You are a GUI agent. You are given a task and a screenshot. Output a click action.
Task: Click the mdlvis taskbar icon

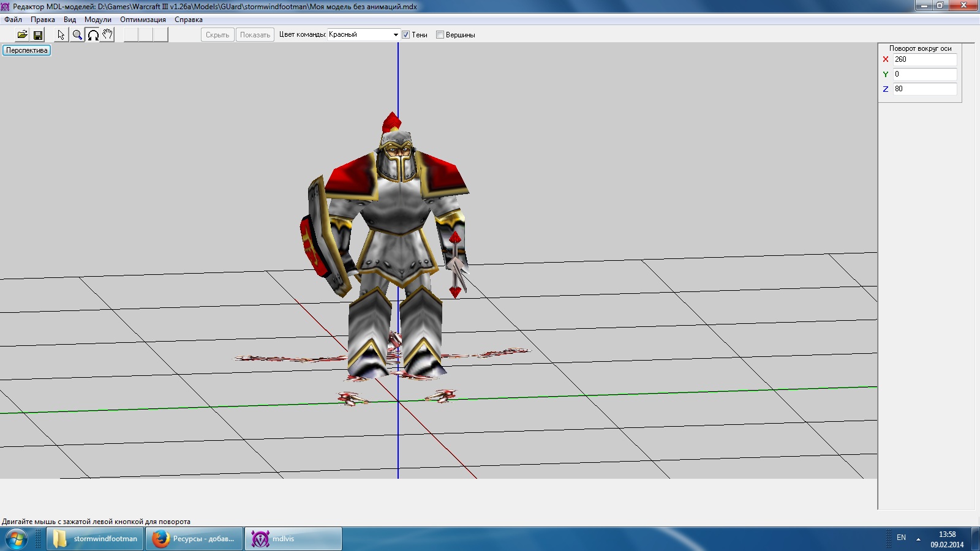293,539
